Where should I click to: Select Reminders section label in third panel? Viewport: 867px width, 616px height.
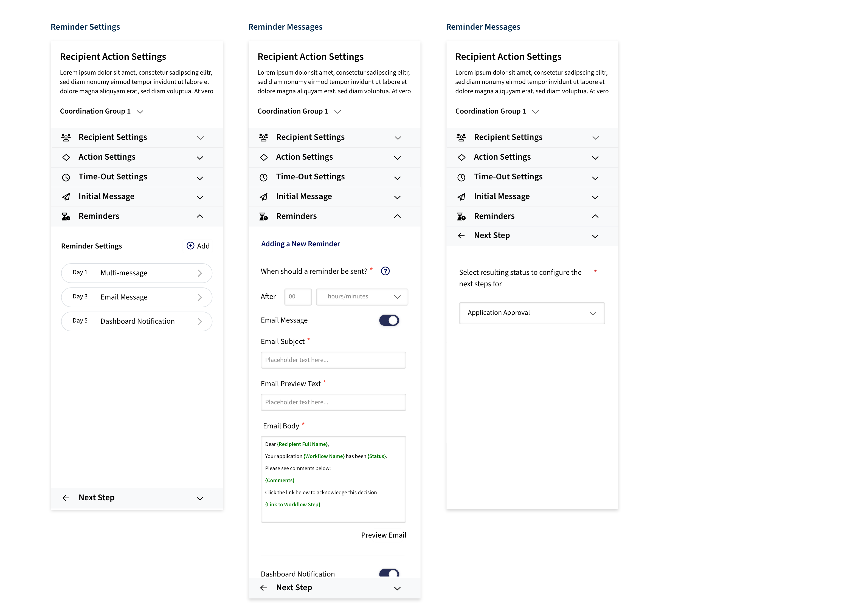click(494, 216)
